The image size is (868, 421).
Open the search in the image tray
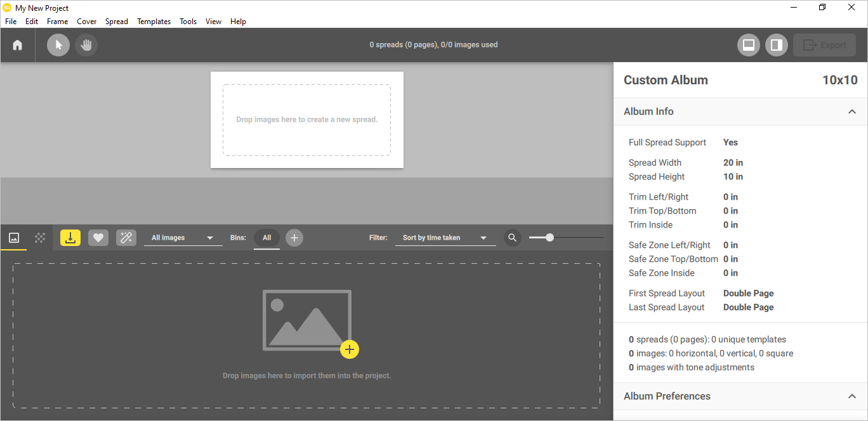(x=512, y=237)
